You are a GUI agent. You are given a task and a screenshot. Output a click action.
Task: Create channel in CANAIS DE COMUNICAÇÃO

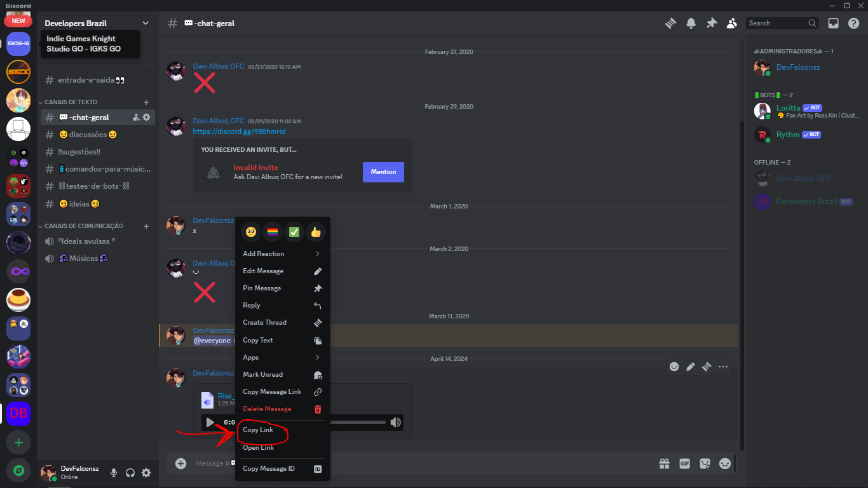pyautogui.click(x=146, y=226)
